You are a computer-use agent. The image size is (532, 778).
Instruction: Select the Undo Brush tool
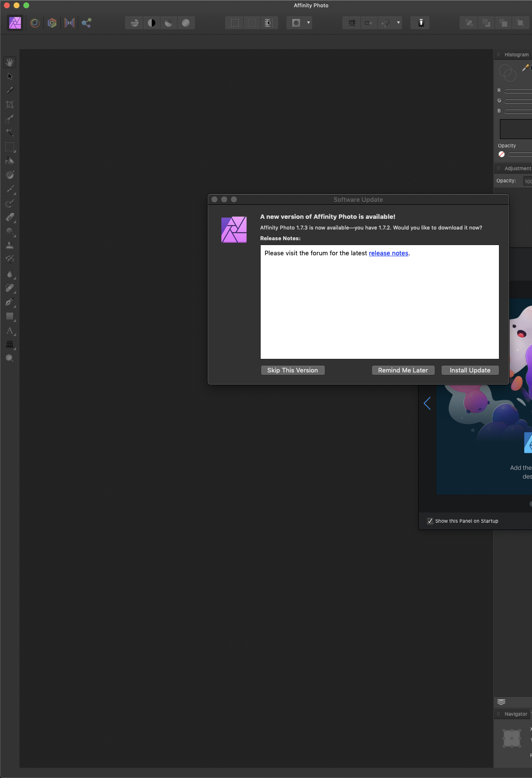[10, 260]
